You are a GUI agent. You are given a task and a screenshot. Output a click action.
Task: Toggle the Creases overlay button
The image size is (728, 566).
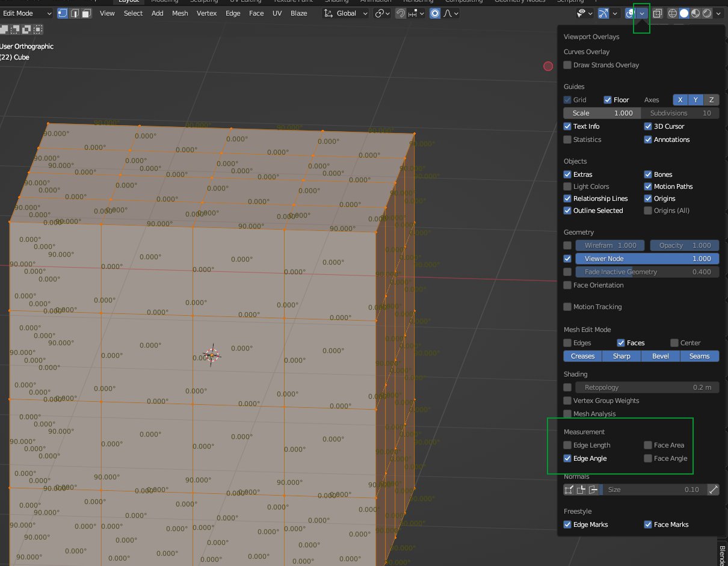(582, 356)
